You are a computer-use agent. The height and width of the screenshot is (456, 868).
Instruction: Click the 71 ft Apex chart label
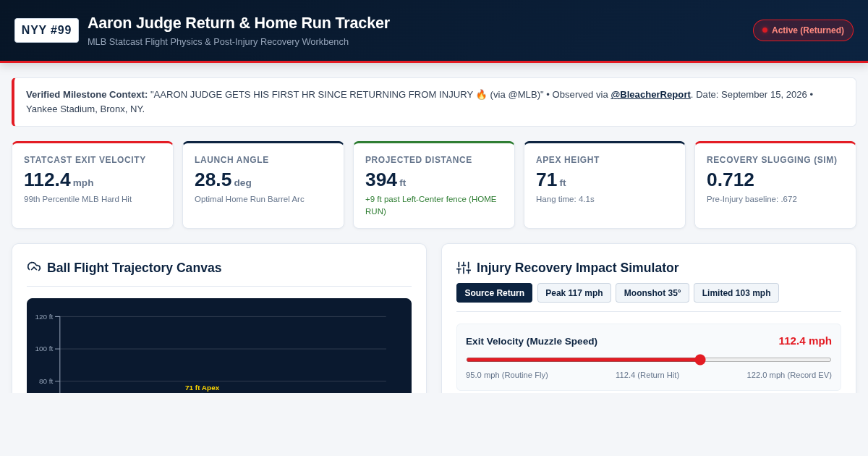point(202,388)
